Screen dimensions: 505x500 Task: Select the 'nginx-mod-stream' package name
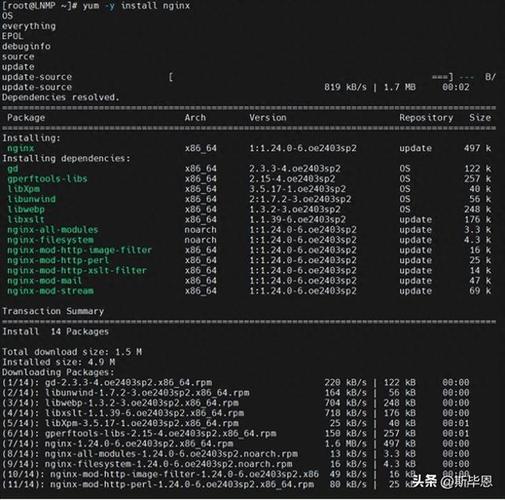[x=50, y=291]
